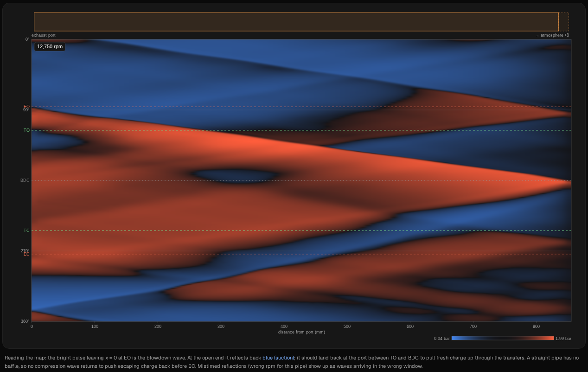588x372 pixels.
Task: Click the green TC axis marker
Action: click(26, 231)
